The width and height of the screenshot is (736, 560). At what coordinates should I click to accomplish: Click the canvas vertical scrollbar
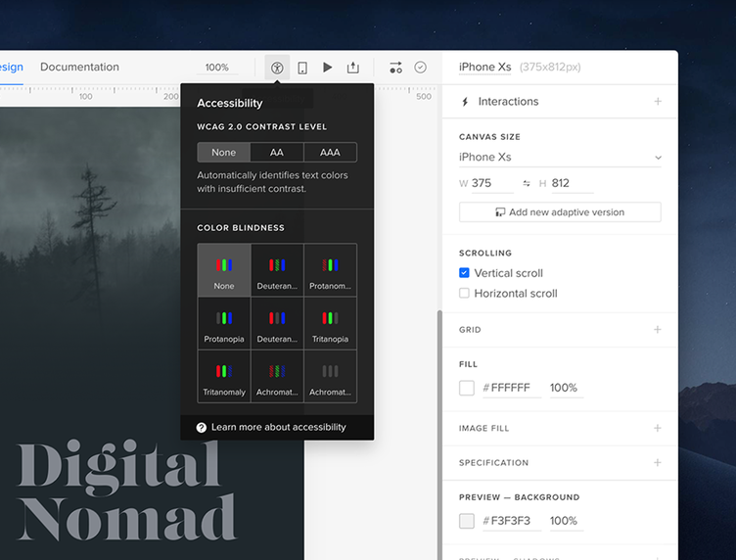coord(439,435)
